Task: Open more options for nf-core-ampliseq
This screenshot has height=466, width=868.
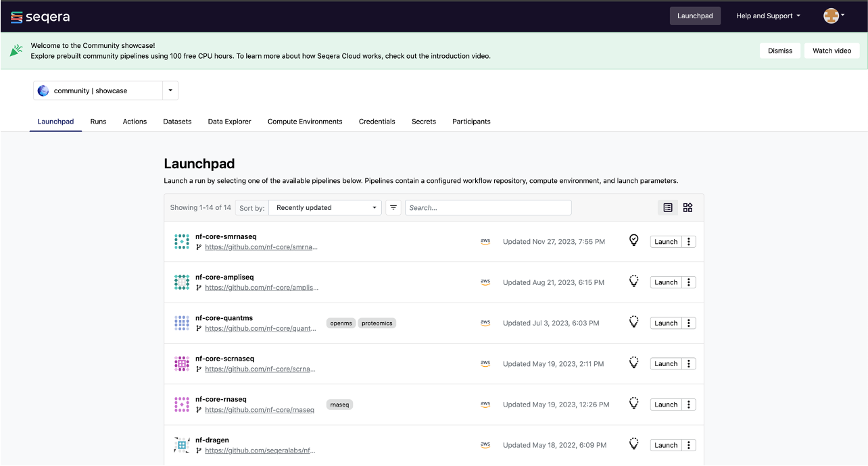Action: click(x=689, y=282)
